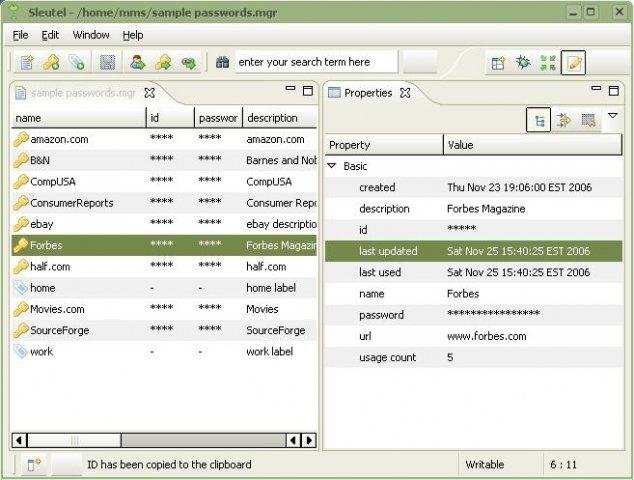Close the Properties view tab
The image size is (634, 480).
[x=405, y=93]
